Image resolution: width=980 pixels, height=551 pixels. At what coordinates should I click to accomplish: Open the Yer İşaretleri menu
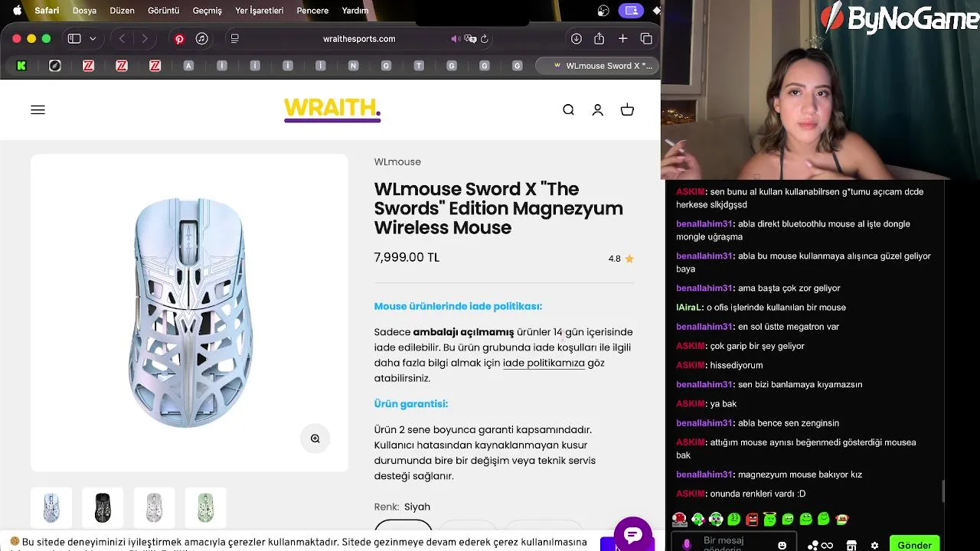(259, 11)
